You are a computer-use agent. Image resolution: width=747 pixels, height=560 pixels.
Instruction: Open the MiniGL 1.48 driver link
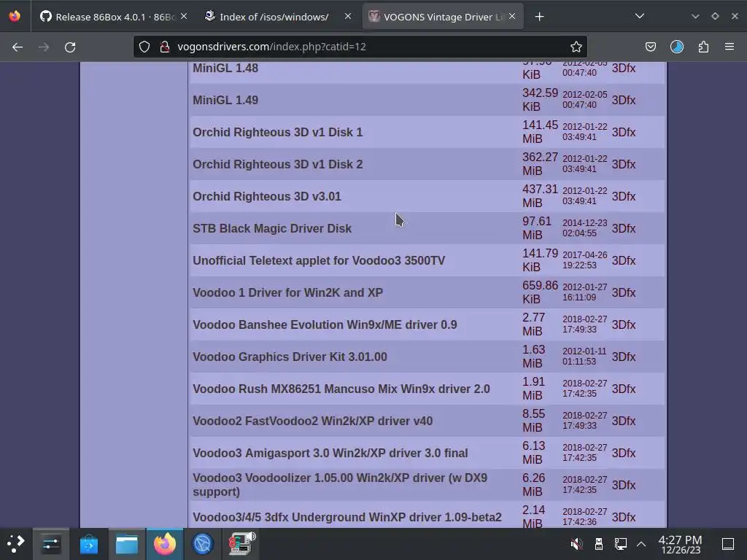(225, 68)
